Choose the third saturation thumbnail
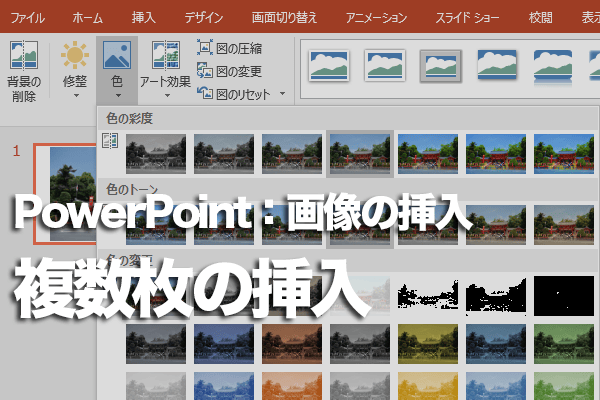This screenshot has width=600, height=400. [x=292, y=154]
